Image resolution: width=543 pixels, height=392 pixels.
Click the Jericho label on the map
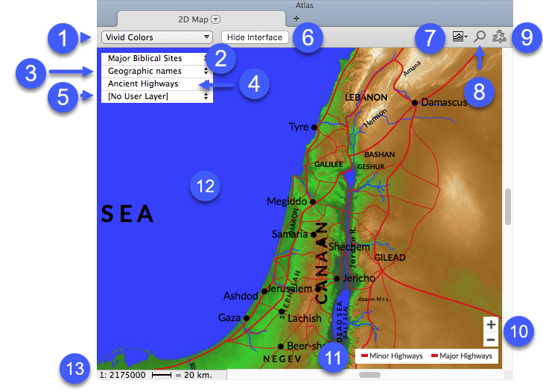(359, 278)
